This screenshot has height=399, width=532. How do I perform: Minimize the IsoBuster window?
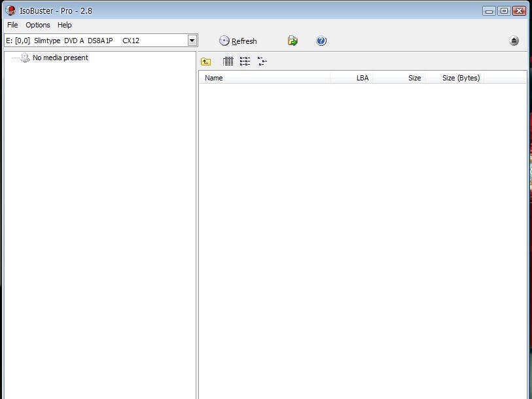click(x=489, y=11)
